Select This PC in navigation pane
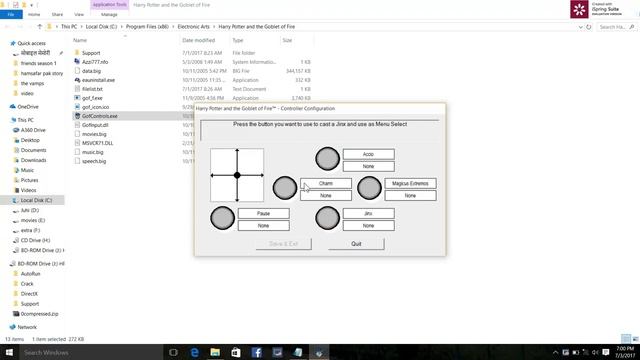The height and width of the screenshot is (360, 640). [x=25, y=120]
